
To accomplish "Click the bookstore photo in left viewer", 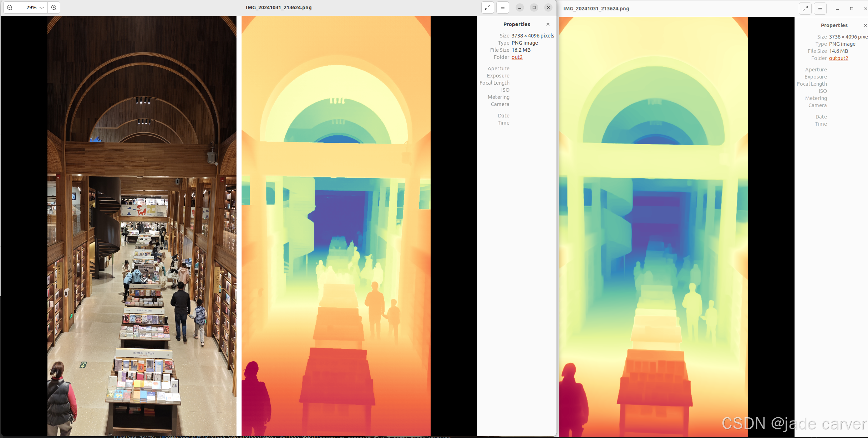I will 142,226.
